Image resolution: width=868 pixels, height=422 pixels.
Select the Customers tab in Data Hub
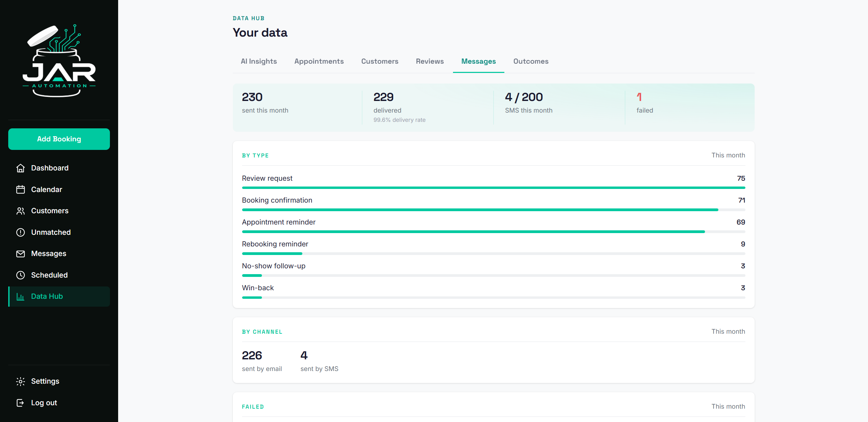click(x=380, y=61)
